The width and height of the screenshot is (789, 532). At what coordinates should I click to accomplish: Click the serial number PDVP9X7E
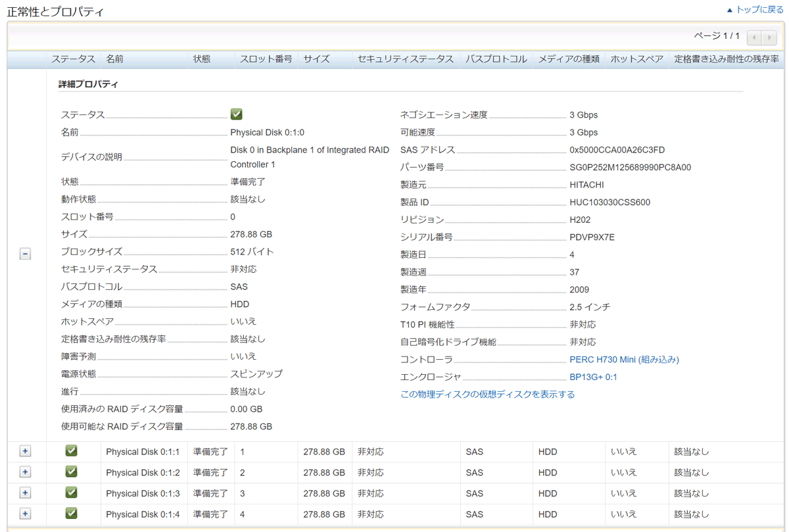[x=592, y=237]
